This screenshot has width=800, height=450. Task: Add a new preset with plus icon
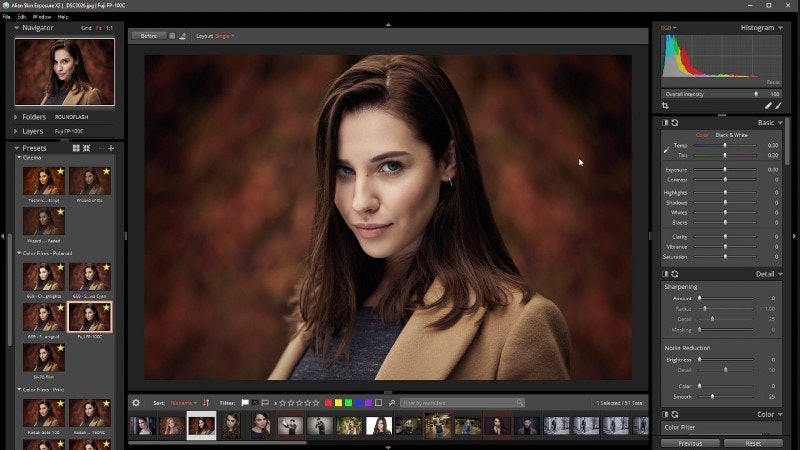(x=111, y=148)
